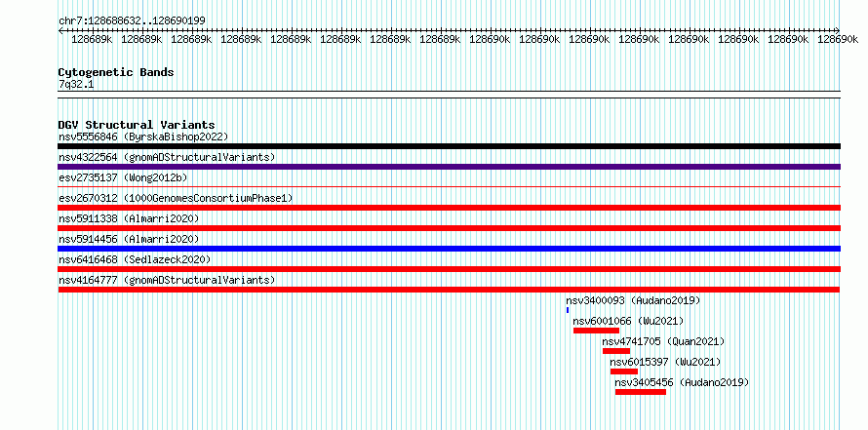Viewport: 868px width, 430px height.
Task: Click the ruler's right arrowhead
Action: click(x=838, y=30)
